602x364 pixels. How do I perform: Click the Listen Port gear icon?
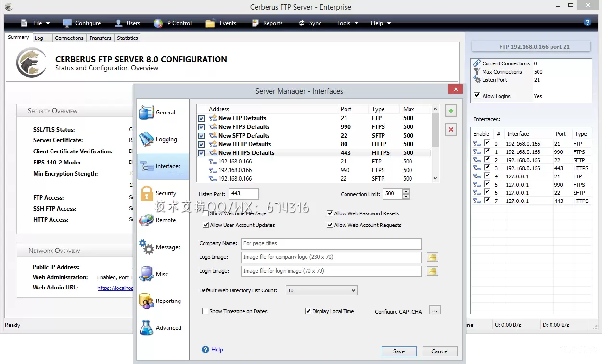[477, 80]
